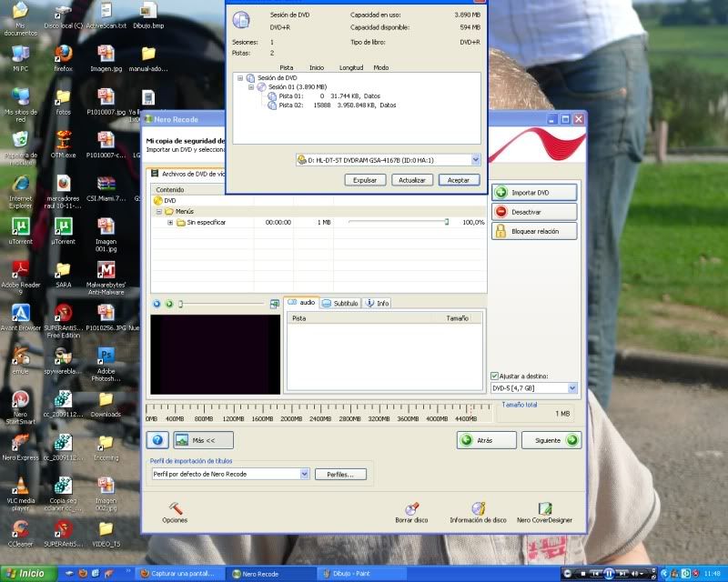Click the Desactivar button
Image resolution: width=728 pixels, height=582 pixels.
[534, 212]
